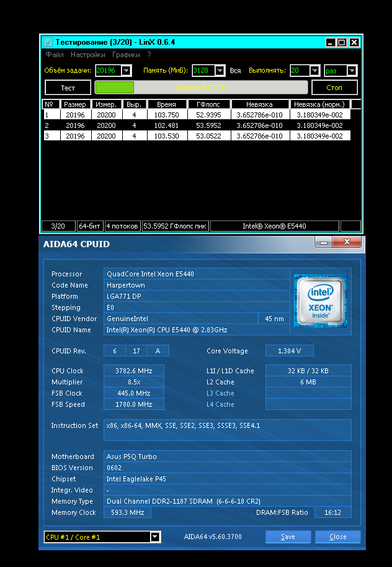This screenshot has width=392, height=567.
Task: Click the Asus P5Q Turbo motherboard field
Action: (x=227, y=456)
